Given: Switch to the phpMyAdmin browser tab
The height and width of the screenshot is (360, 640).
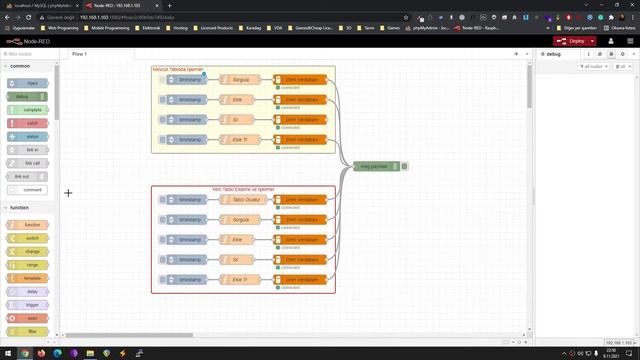Looking at the screenshot, I should click(x=41, y=6).
